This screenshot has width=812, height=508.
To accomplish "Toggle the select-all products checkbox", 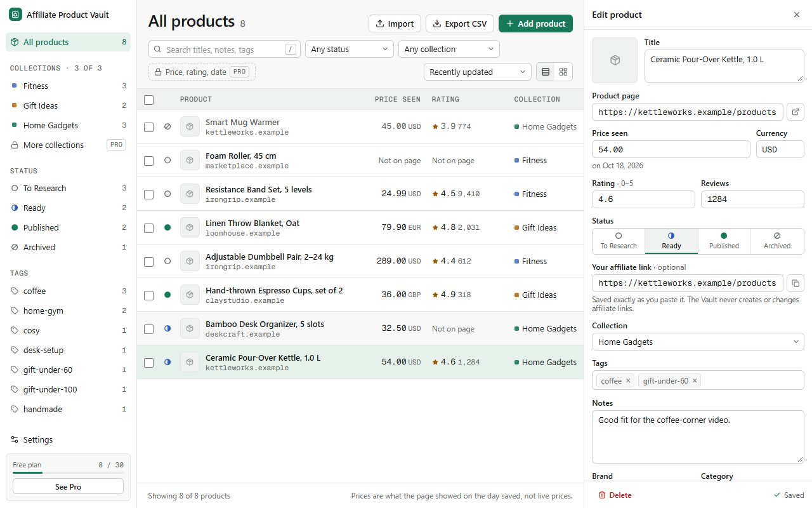I will (148, 100).
